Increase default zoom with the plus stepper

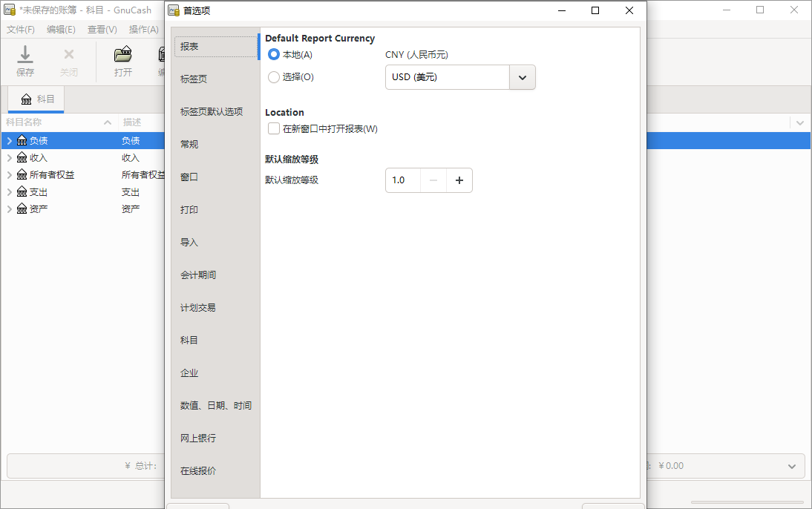pyautogui.click(x=459, y=180)
